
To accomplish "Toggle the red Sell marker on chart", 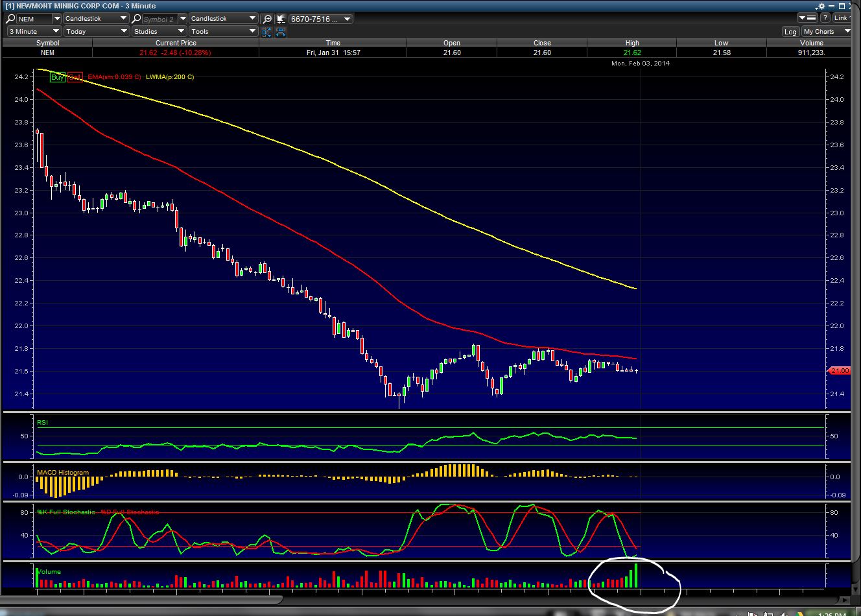I will tap(75, 77).
